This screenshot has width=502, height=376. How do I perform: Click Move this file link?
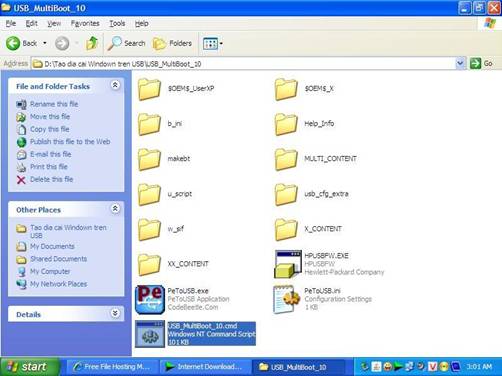click(x=50, y=117)
